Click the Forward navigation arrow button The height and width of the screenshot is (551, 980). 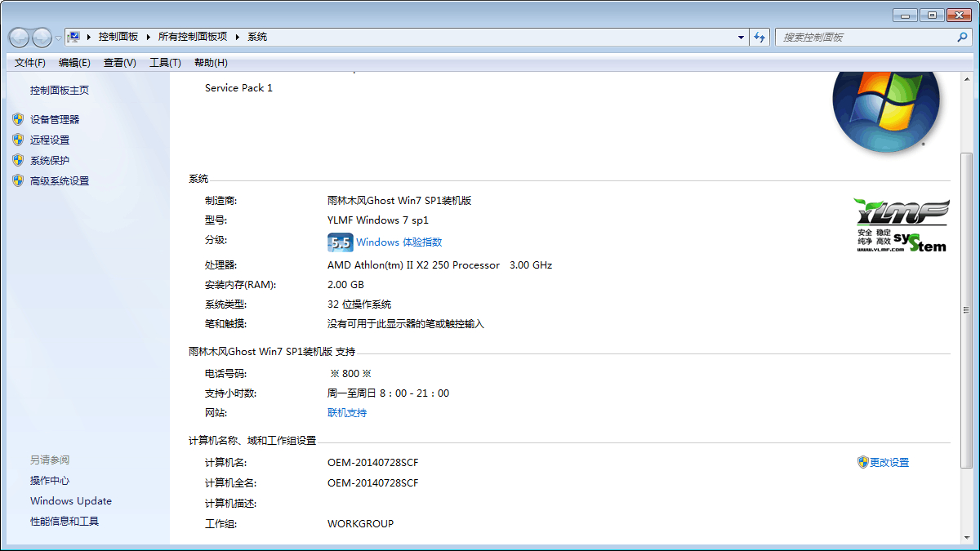coord(42,37)
